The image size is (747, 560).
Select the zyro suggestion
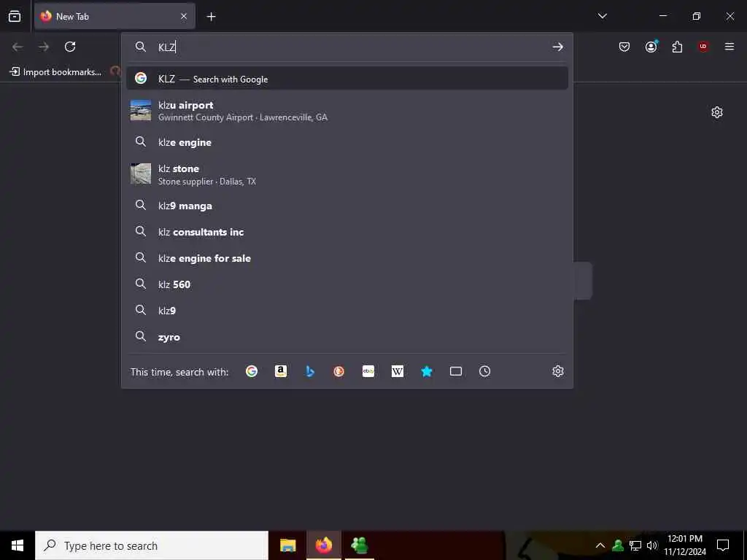click(x=347, y=337)
